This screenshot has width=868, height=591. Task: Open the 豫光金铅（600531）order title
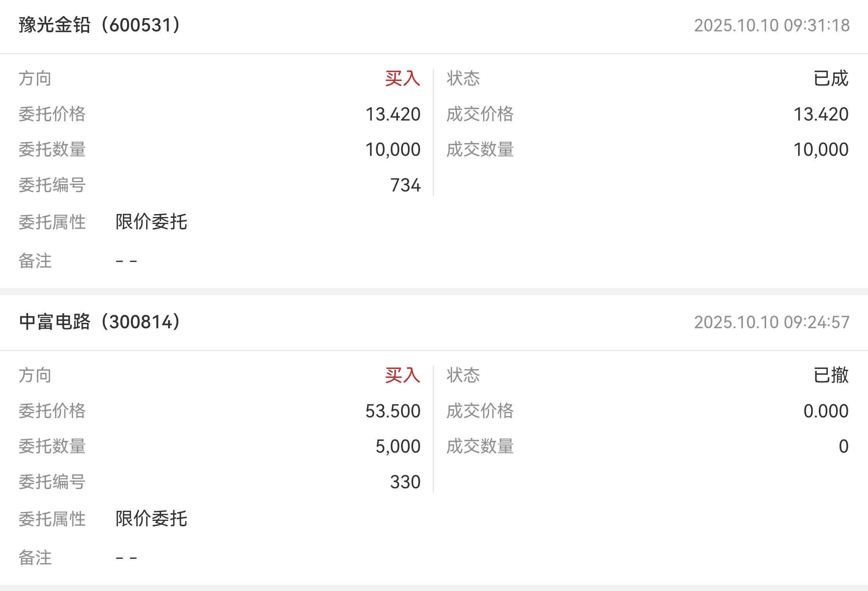pos(100,25)
